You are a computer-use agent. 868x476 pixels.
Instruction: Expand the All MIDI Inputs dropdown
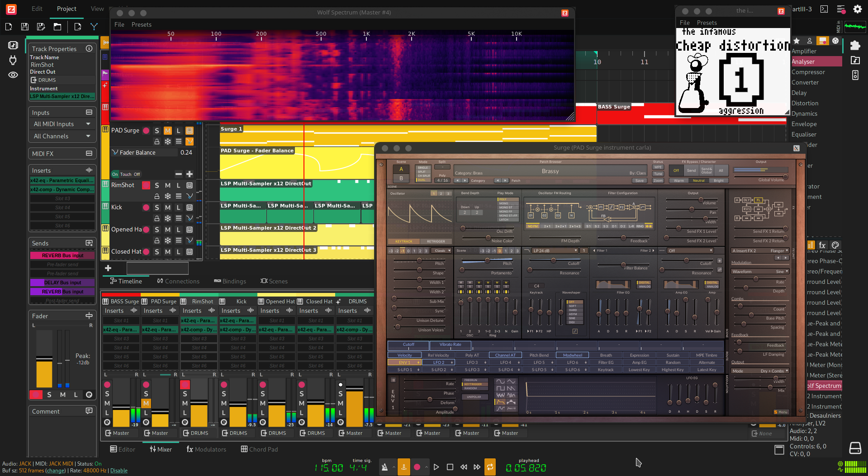62,124
